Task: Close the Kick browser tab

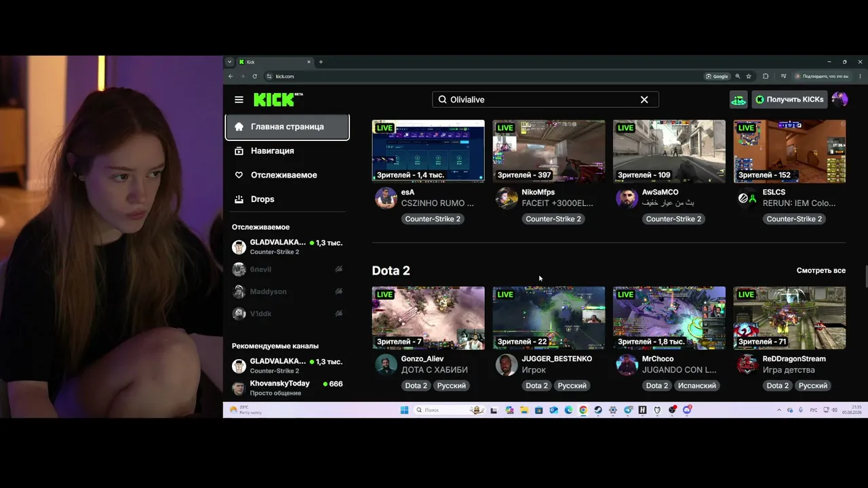Action: click(x=309, y=62)
